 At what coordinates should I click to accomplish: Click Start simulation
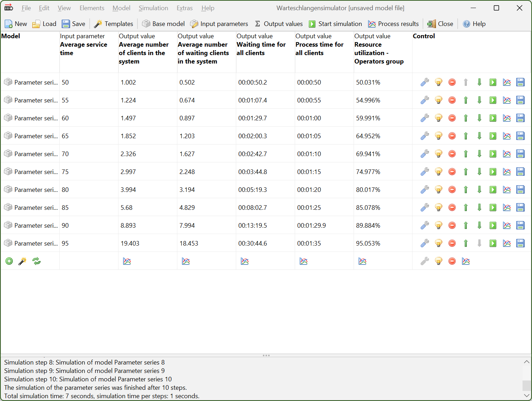[x=335, y=24]
